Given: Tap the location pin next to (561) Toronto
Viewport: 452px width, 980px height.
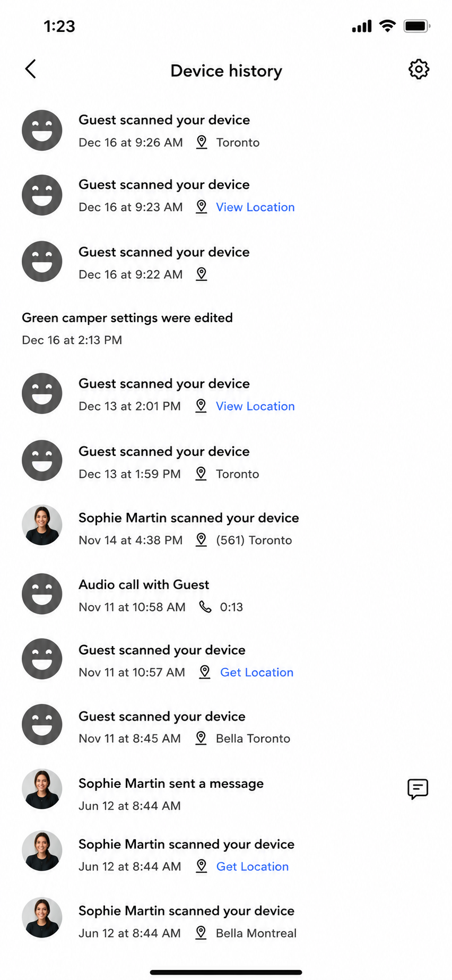Looking at the screenshot, I should pos(201,540).
